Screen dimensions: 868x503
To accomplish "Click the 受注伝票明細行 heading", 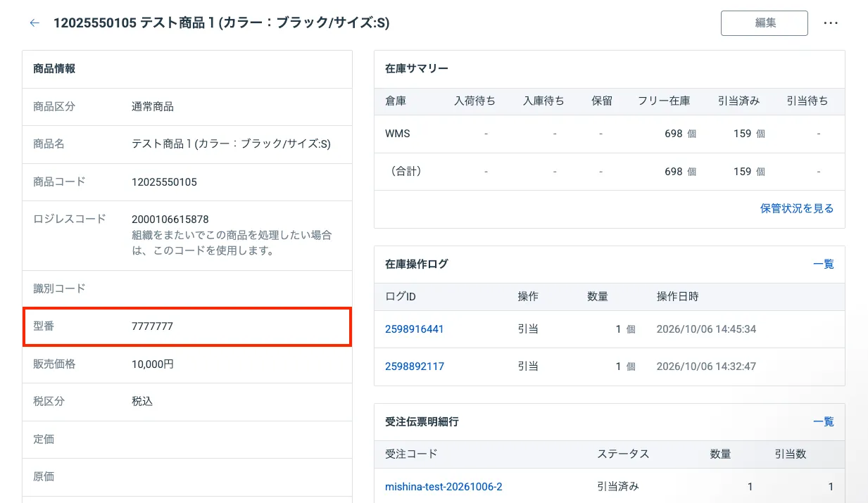I will coord(422,421).
